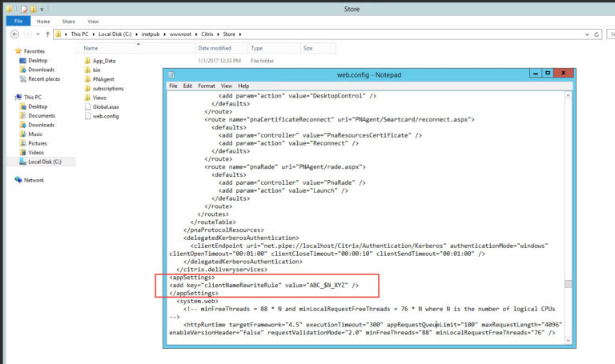Image resolution: width=615 pixels, height=364 pixels.
Task: Select the web.config file in list
Action: pos(105,116)
